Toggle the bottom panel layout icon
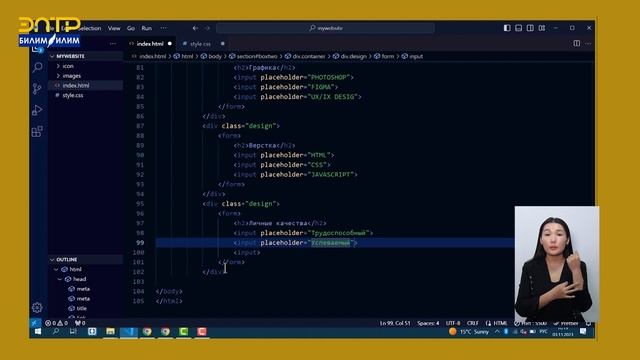640x360 pixels. click(x=518, y=28)
